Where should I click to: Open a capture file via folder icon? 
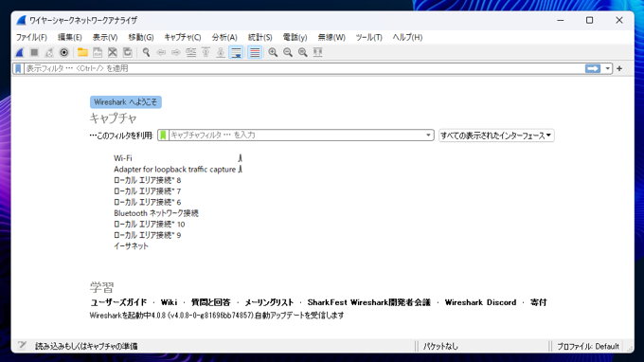pos(82,53)
